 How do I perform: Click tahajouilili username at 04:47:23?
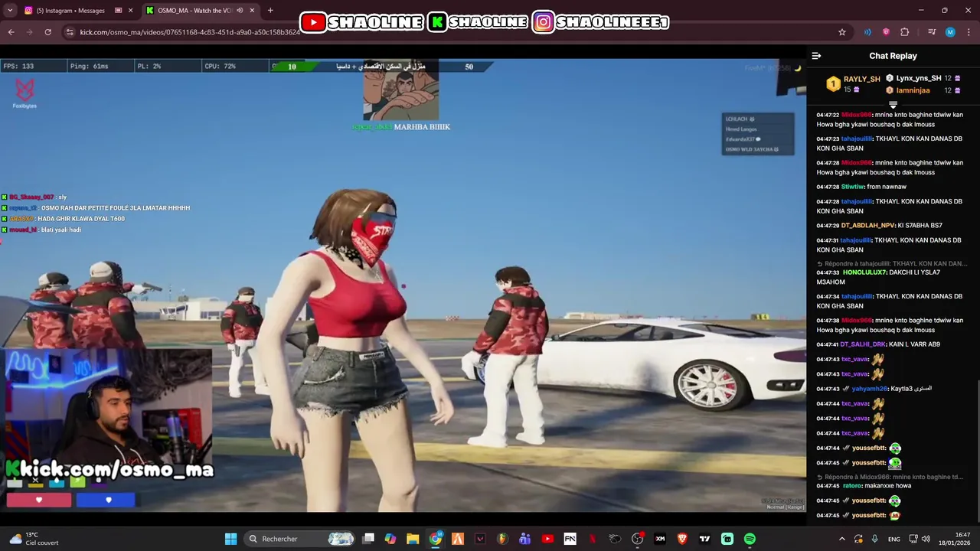[857, 139]
